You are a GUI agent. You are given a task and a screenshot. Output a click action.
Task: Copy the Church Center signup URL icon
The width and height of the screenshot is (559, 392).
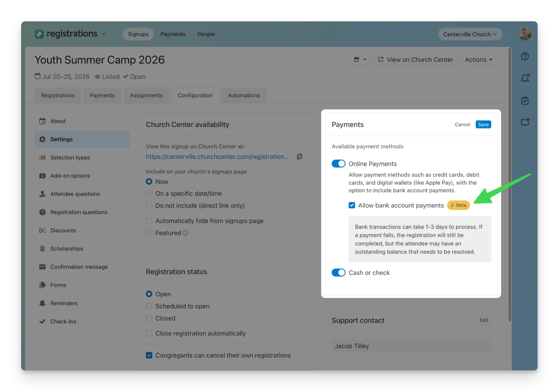[299, 156]
